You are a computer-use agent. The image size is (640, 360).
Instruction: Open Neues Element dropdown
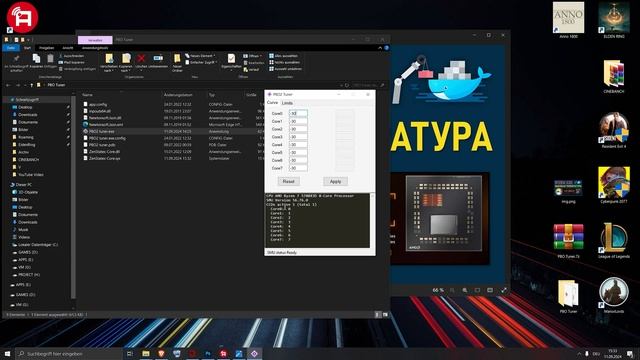pos(200,56)
